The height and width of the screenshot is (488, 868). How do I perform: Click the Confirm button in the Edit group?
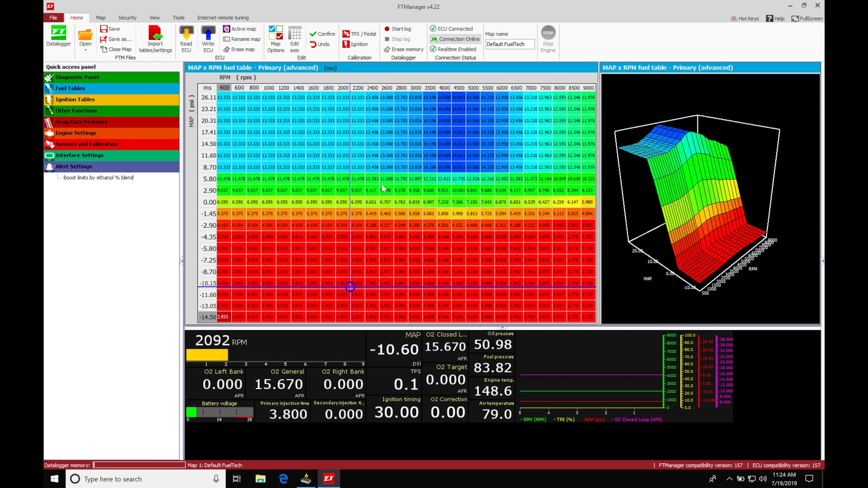321,33
